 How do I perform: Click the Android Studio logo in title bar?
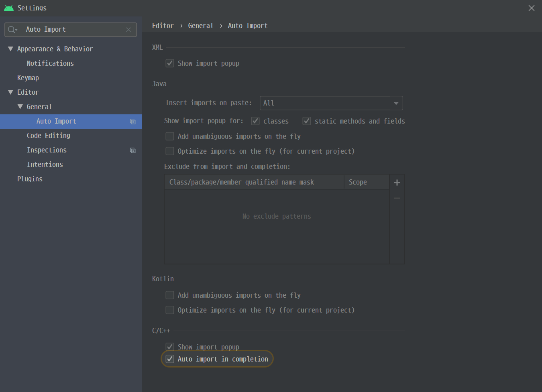9,8
